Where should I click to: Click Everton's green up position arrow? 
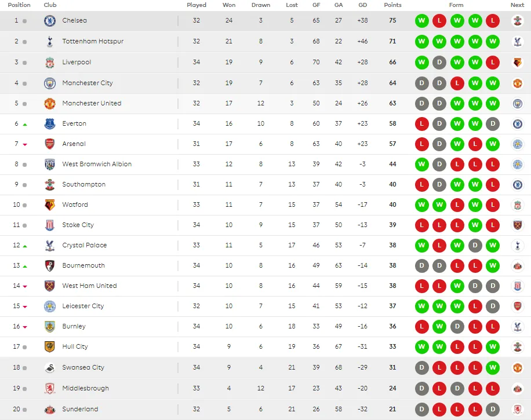pyautogui.click(x=25, y=124)
